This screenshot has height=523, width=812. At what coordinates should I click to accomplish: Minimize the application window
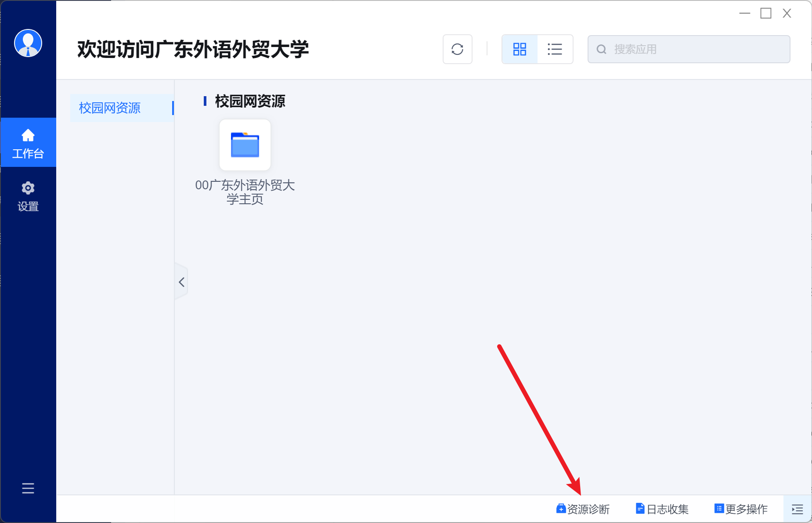(745, 14)
